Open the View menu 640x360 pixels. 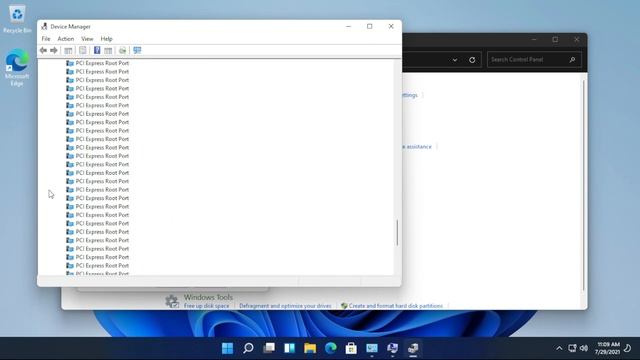pyautogui.click(x=87, y=39)
